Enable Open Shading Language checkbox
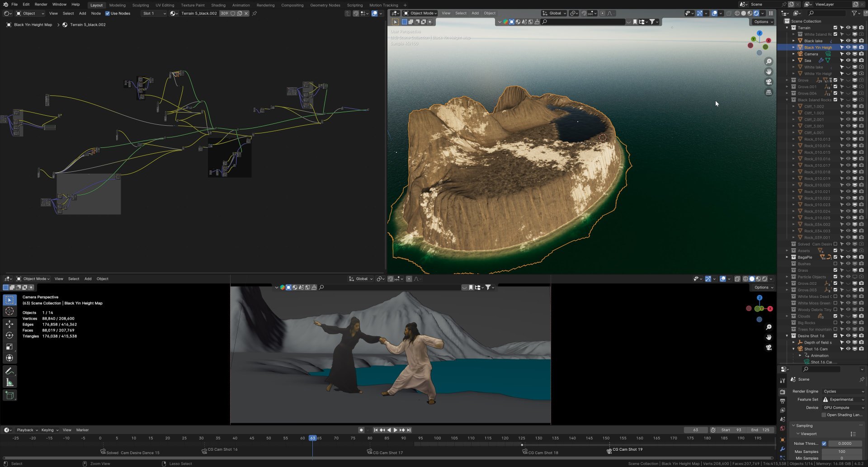The height and width of the screenshot is (467, 868). coord(824,415)
